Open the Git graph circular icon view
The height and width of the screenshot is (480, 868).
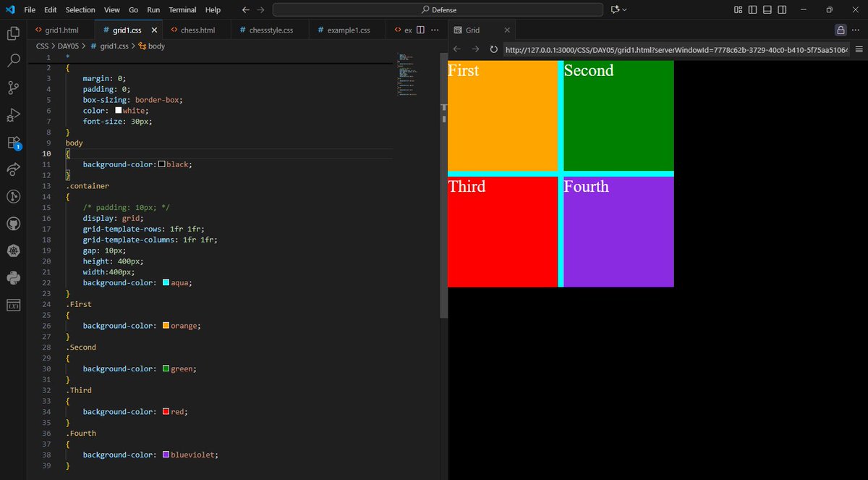tap(13, 196)
